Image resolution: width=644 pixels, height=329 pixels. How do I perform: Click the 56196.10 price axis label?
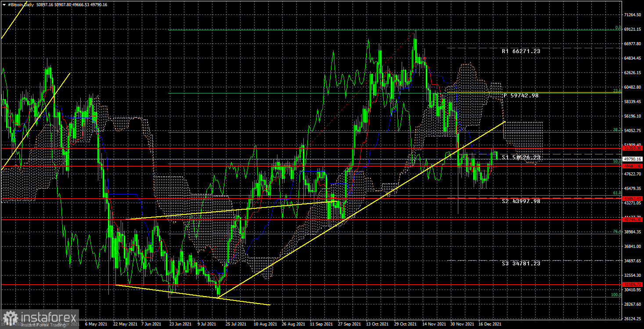tap(633, 116)
